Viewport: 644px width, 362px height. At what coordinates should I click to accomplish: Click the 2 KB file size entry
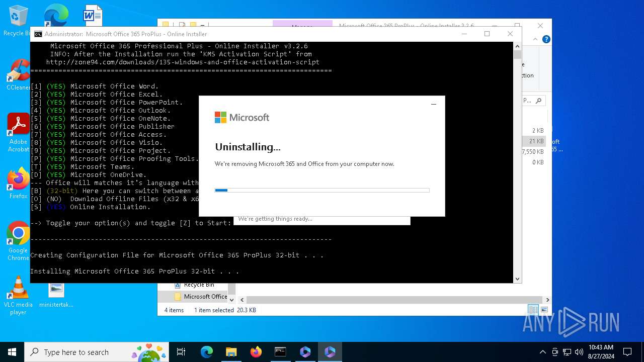click(538, 131)
